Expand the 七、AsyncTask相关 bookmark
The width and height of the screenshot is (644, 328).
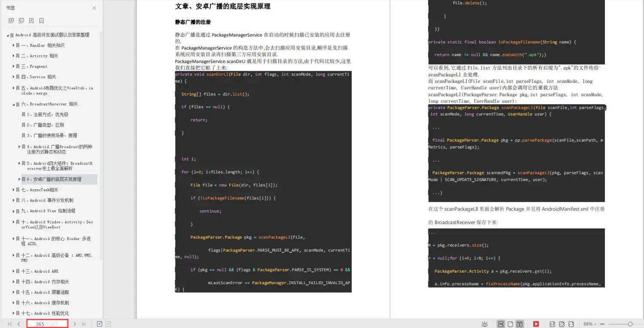(14, 190)
